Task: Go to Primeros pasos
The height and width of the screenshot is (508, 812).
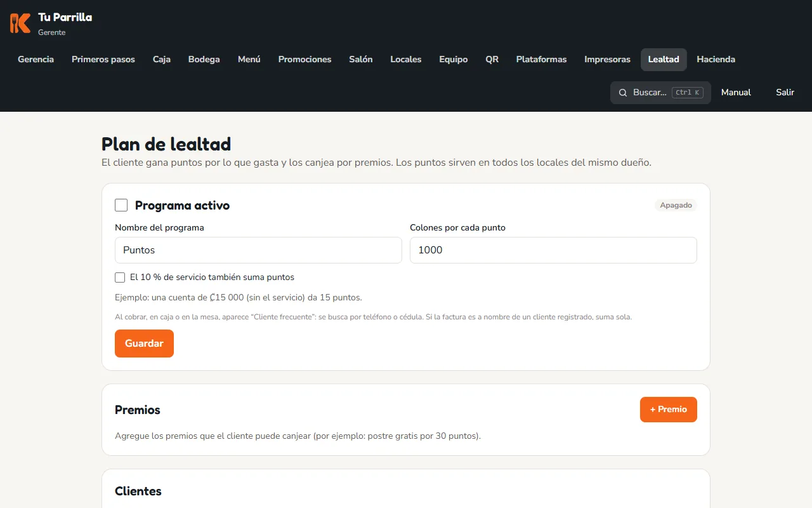Action: [x=103, y=59]
